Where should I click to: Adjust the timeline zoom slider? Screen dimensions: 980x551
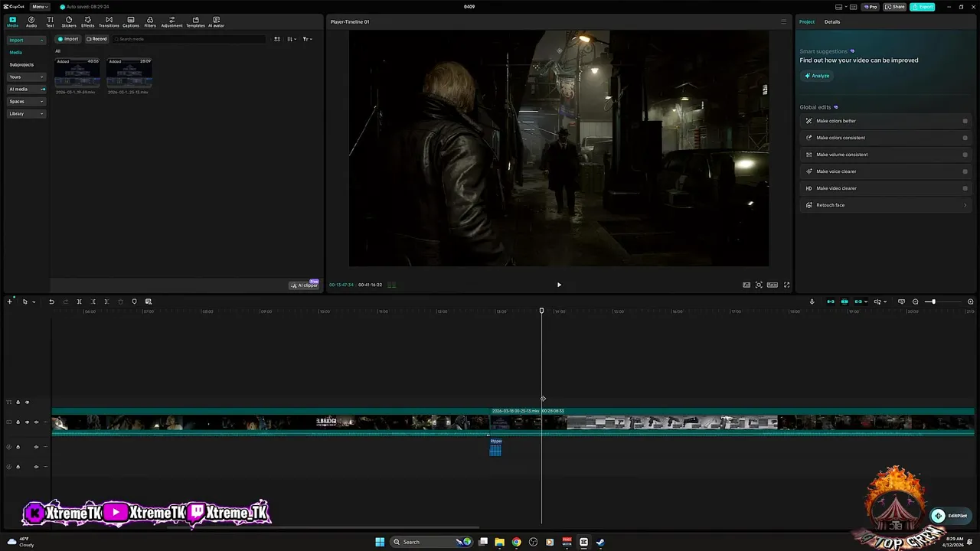(x=933, y=302)
